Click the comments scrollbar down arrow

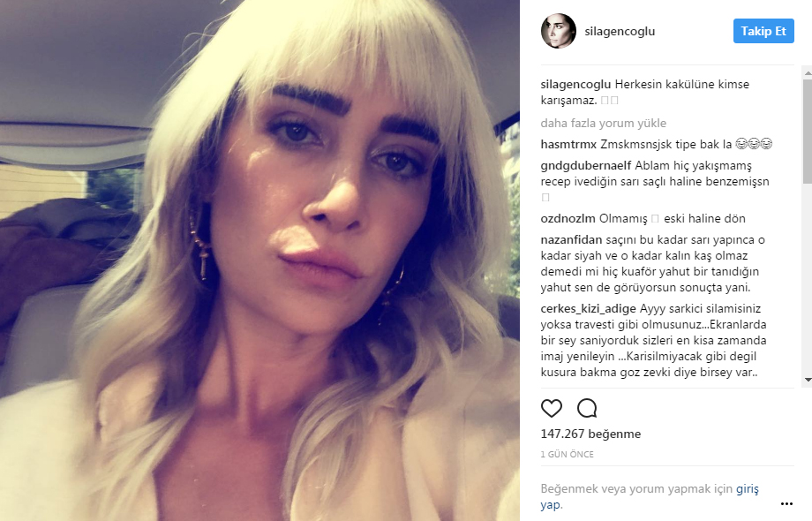pyautogui.click(x=808, y=380)
